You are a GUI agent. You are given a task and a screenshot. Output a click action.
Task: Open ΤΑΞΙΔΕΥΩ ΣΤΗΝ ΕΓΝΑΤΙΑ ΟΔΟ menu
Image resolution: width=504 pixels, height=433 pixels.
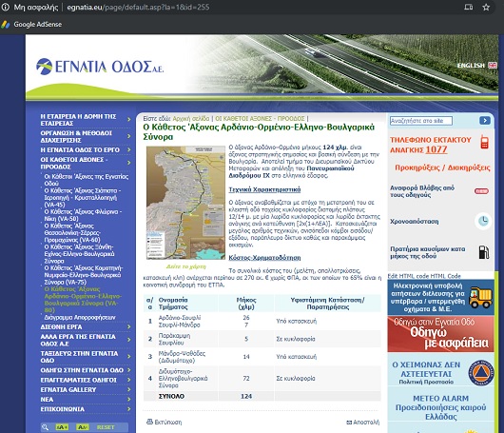(x=79, y=357)
